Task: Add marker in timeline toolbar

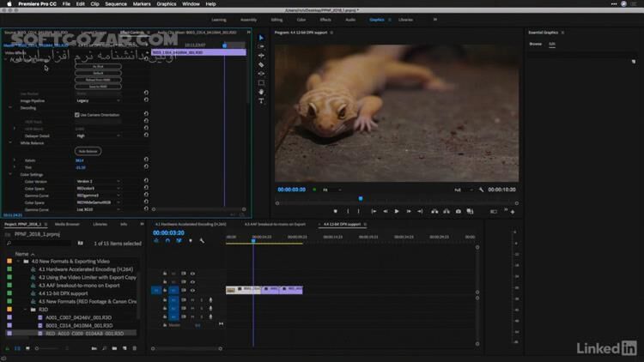Action: click(190, 241)
